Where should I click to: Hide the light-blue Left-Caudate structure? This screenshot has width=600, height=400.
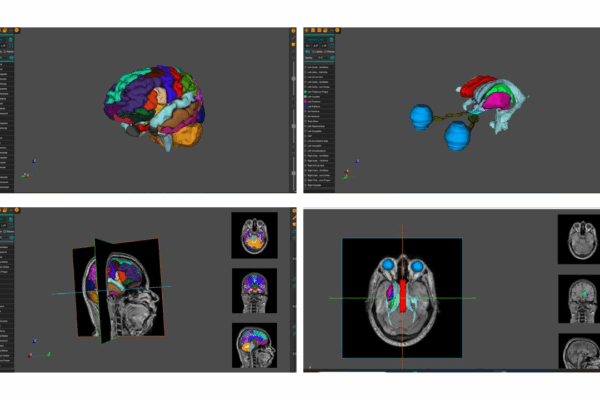306,97
